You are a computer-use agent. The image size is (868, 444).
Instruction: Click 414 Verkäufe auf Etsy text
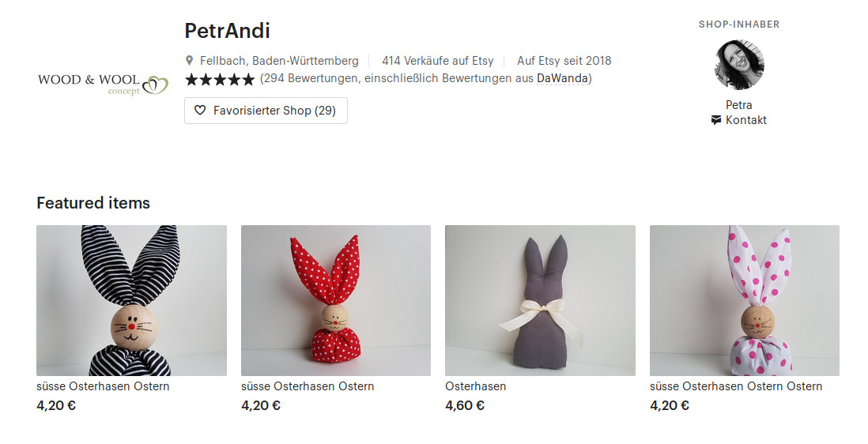pos(437,61)
